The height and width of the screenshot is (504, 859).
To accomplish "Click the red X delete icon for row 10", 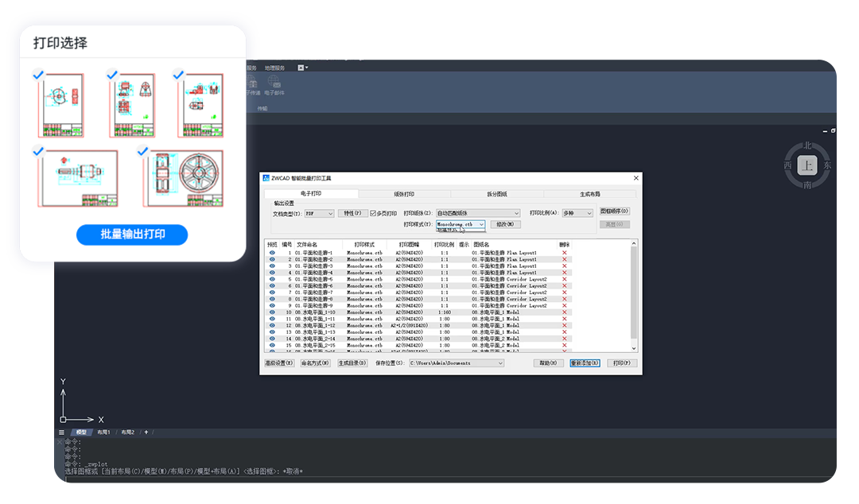I will (564, 312).
